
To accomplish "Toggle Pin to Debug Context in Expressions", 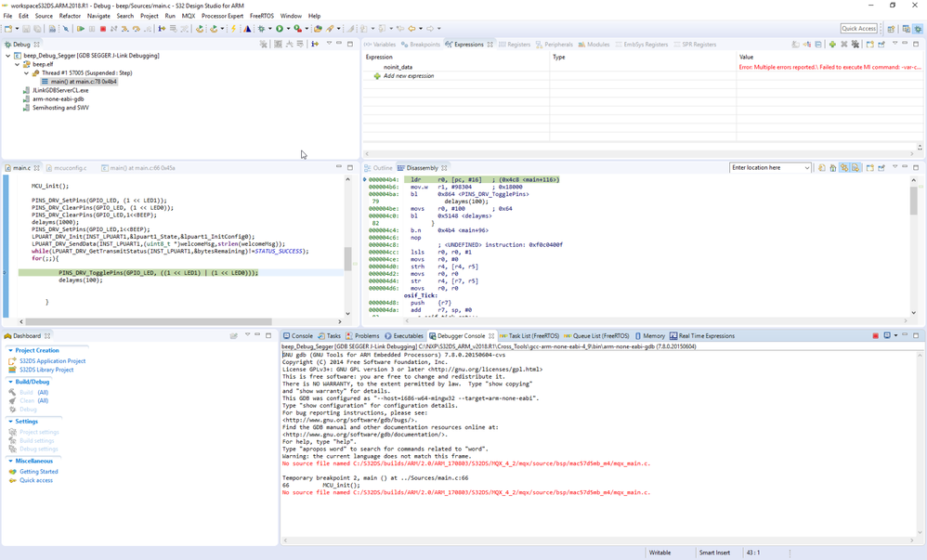I will pyautogui.click(x=881, y=45).
